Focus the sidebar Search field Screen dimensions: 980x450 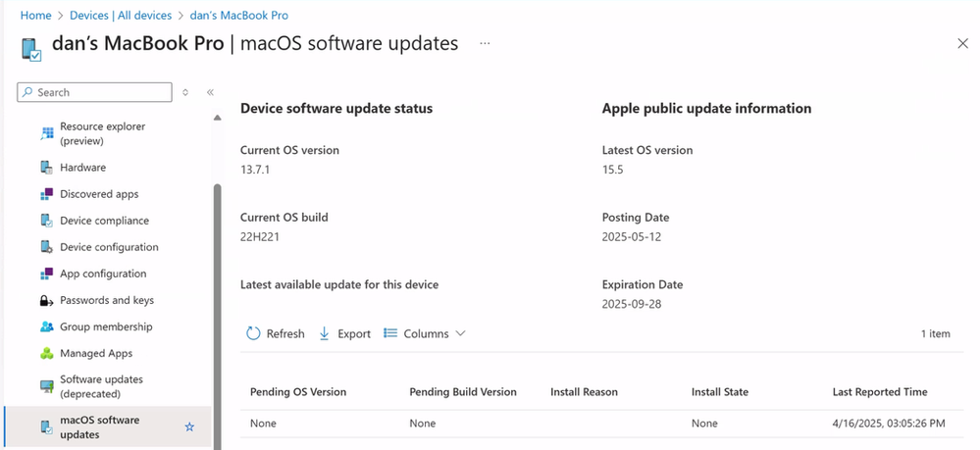[x=94, y=92]
